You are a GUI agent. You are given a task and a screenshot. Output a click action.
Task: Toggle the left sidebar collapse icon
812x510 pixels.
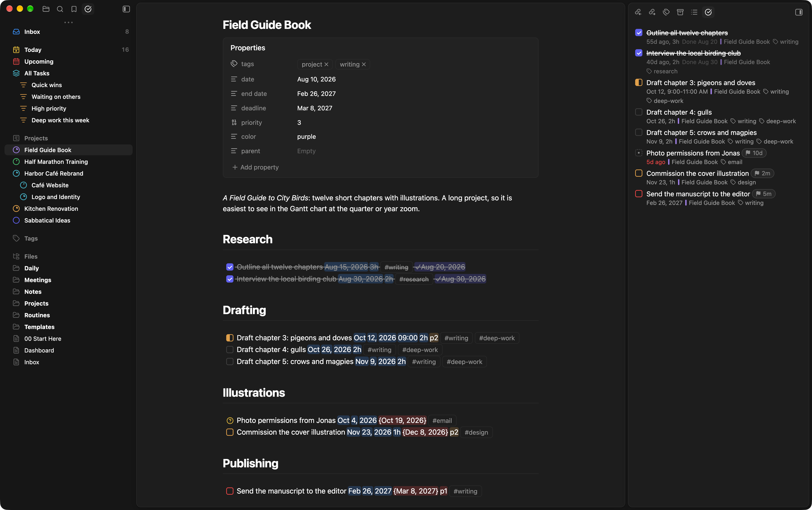coord(126,9)
